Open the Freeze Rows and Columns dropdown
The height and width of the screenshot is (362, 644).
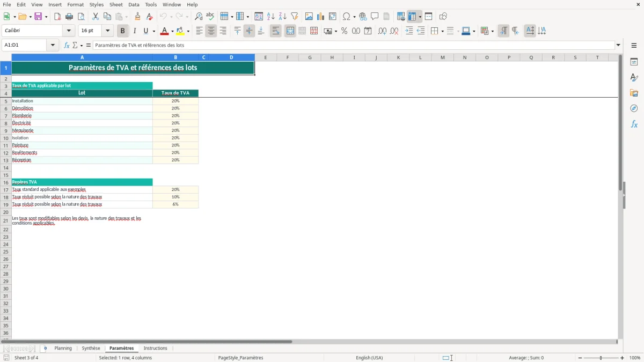[x=420, y=17]
